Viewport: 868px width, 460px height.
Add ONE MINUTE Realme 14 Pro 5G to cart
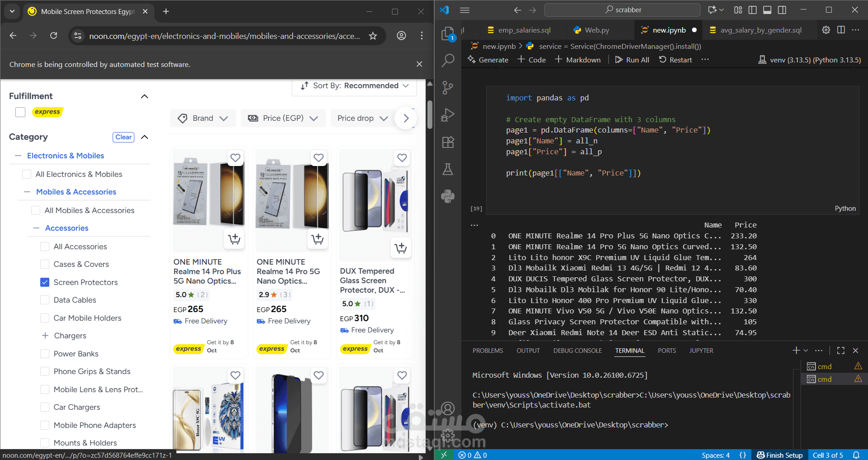[318, 239]
